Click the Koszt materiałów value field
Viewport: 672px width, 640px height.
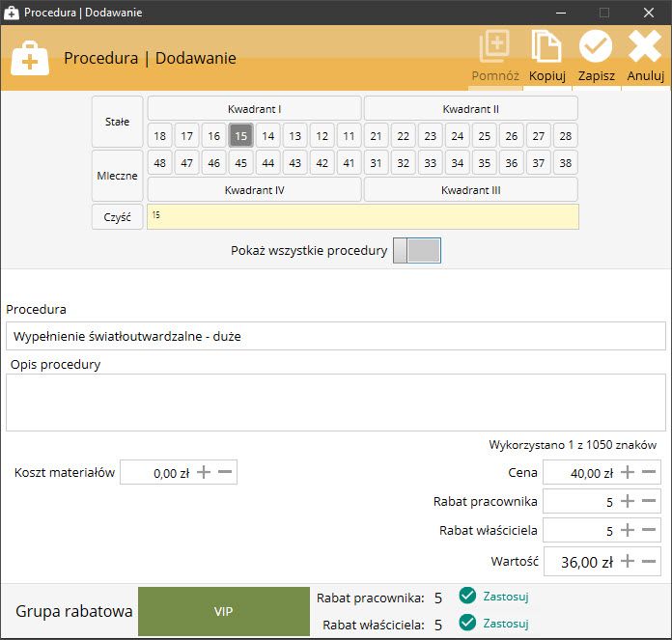[179, 472]
